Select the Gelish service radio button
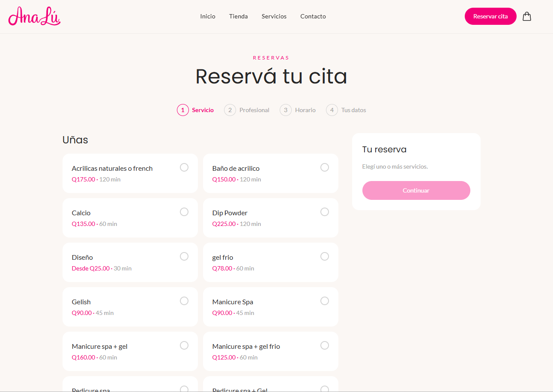Image resolution: width=553 pixels, height=392 pixels. tap(184, 301)
